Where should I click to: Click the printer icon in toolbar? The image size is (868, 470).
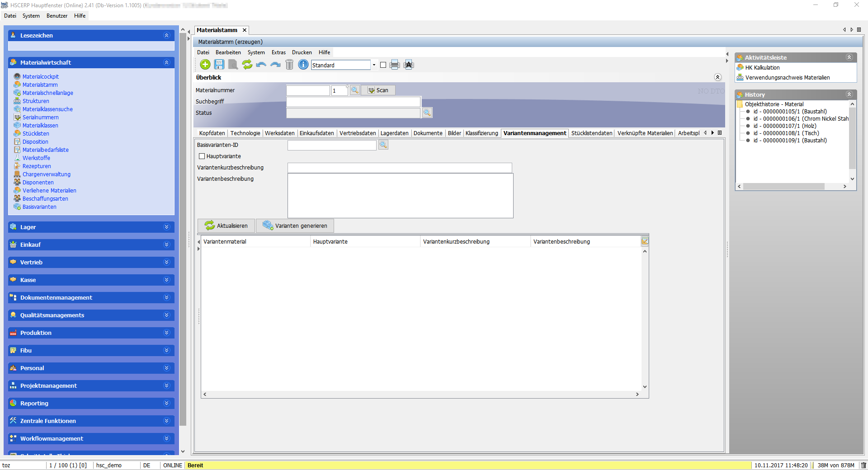tap(395, 65)
